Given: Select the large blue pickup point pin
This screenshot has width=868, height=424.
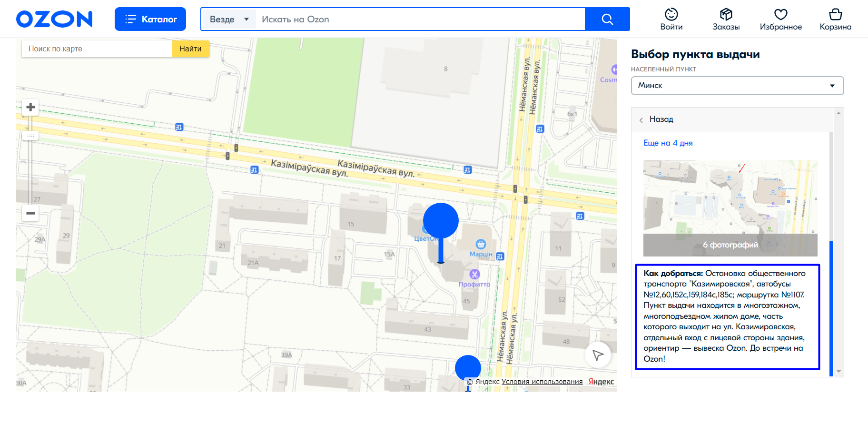Looking at the screenshot, I should click(x=441, y=221).
